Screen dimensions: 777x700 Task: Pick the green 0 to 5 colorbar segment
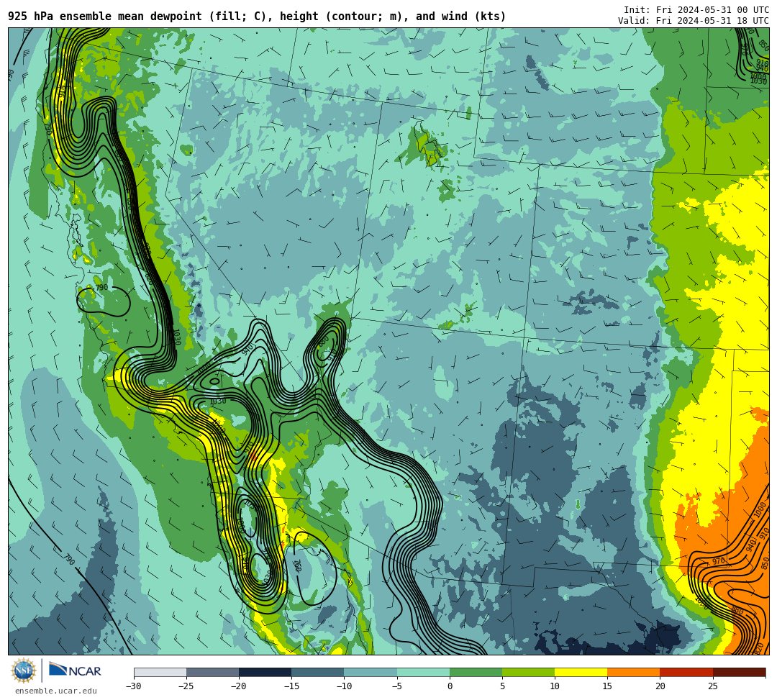click(x=476, y=672)
